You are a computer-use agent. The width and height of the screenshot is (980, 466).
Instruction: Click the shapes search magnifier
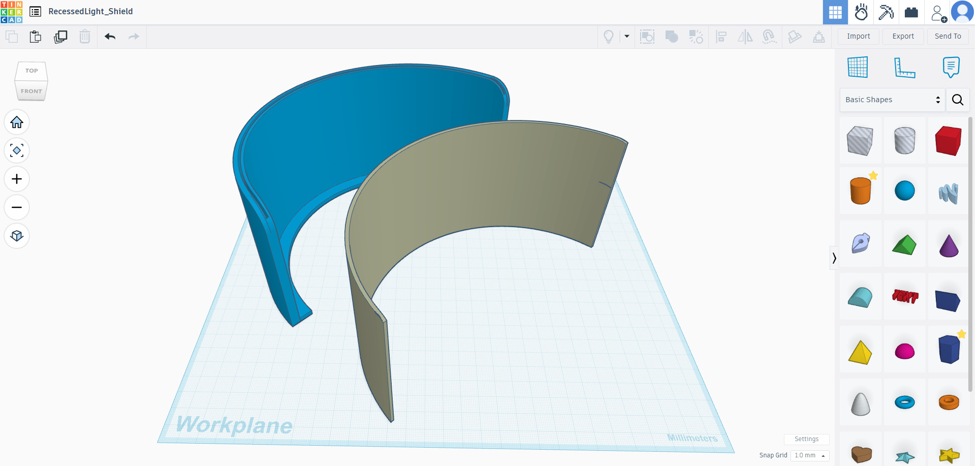point(958,100)
